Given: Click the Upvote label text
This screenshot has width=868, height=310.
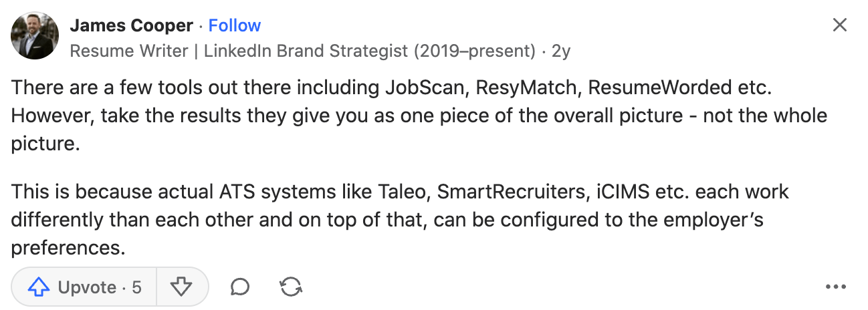Looking at the screenshot, I should point(88,287).
